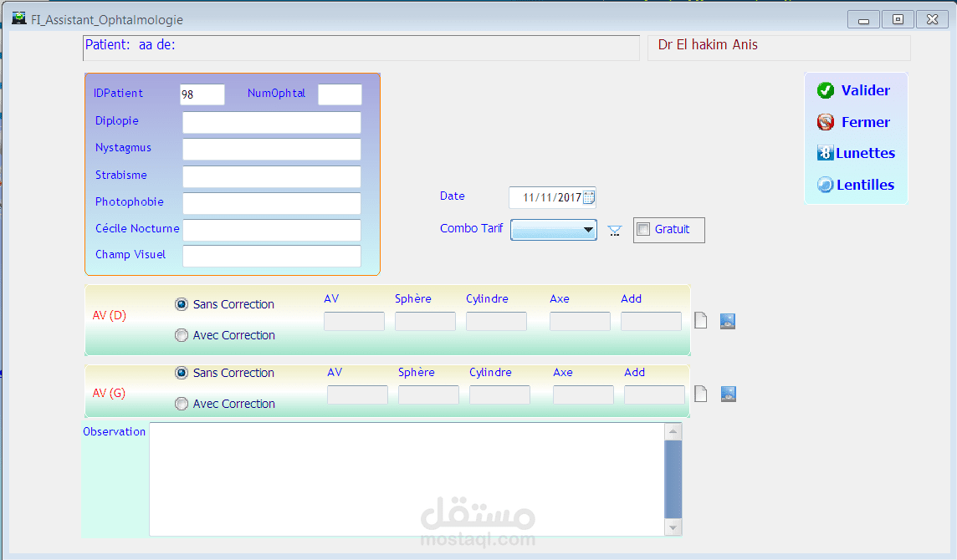Viewport: 957px width, 560px height.
Task: Open the calendar picker in the Date field
Action: (x=589, y=197)
